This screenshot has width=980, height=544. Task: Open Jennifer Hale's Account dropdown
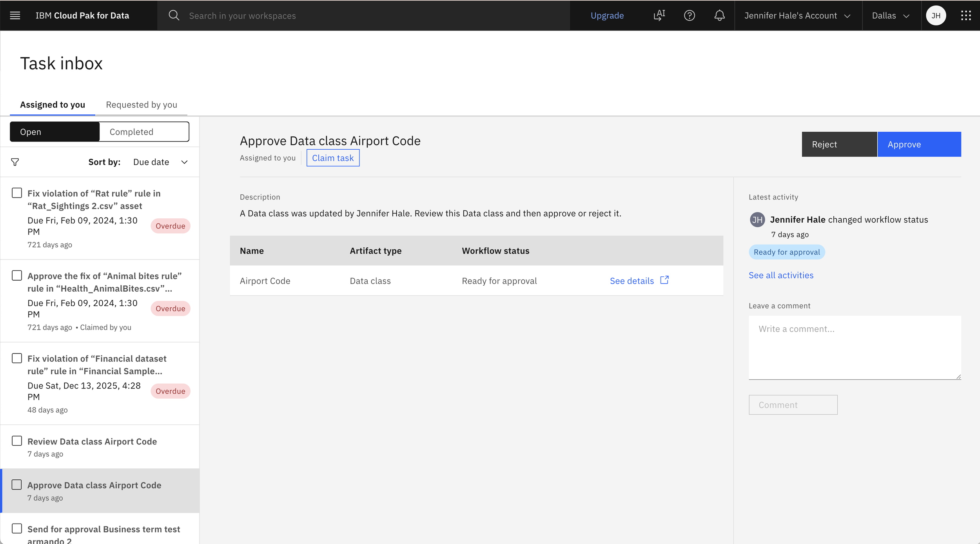797,16
